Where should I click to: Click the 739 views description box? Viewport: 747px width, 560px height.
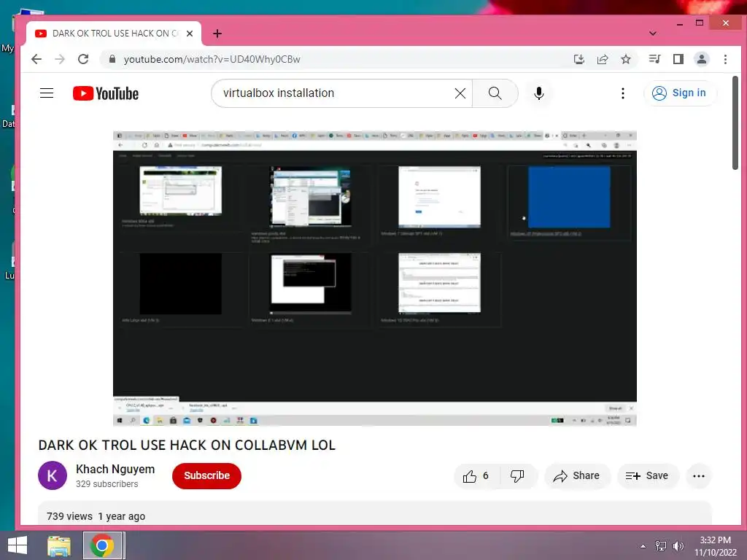click(374, 514)
